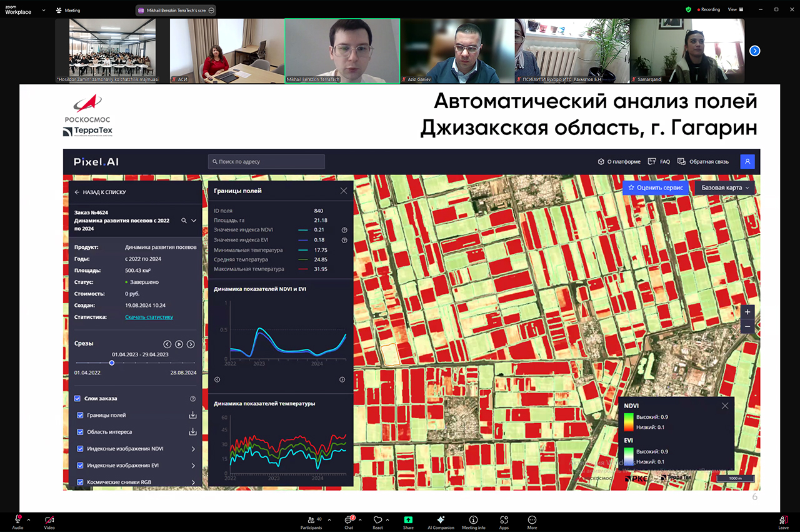Toggle Космические снимки RGB checkbox
800x532 pixels.
point(80,483)
